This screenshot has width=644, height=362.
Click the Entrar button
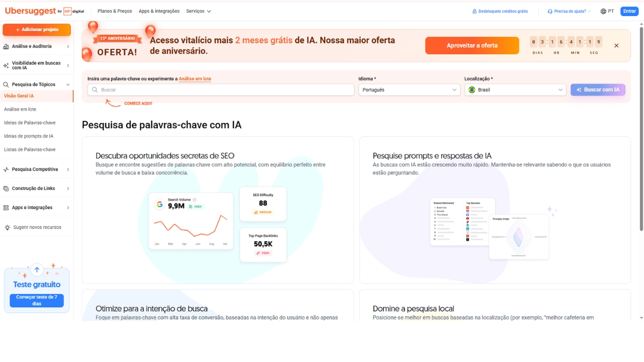[x=629, y=11]
